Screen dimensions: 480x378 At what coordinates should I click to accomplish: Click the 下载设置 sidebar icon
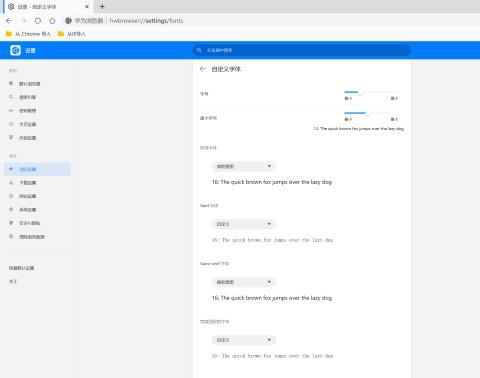click(11, 183)
